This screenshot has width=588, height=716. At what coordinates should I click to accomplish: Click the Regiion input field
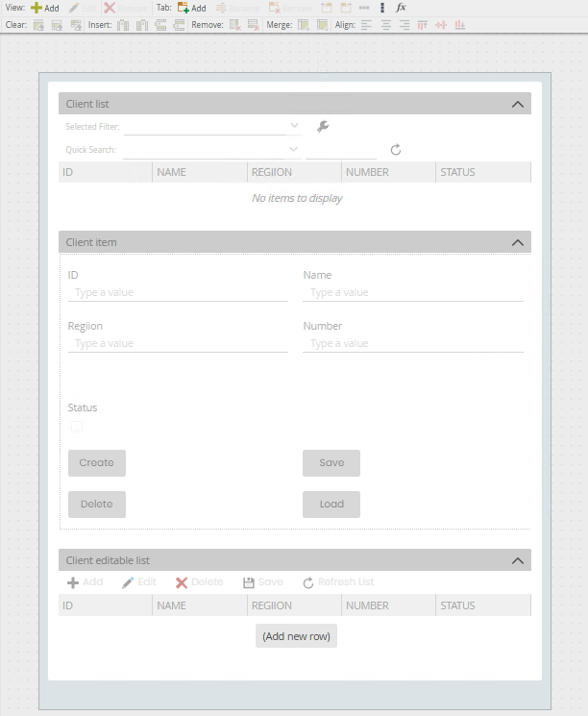[x=178, y=343]
